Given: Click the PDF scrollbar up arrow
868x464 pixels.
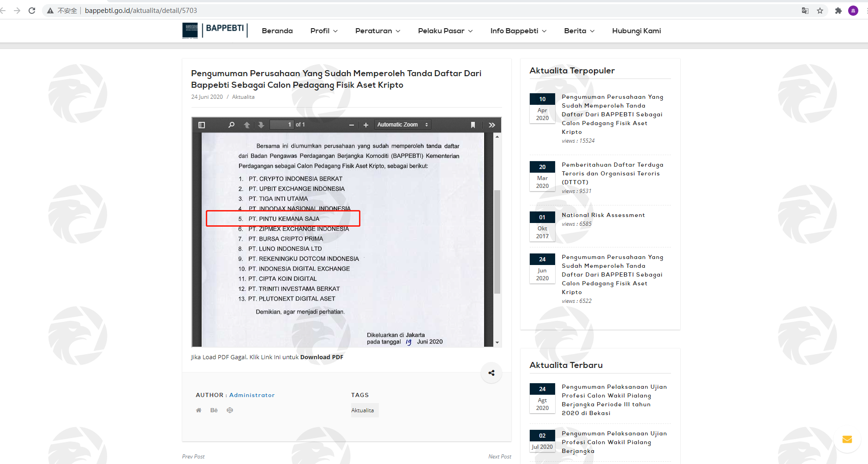Looking at the screenshot, I should coord(497,137).
